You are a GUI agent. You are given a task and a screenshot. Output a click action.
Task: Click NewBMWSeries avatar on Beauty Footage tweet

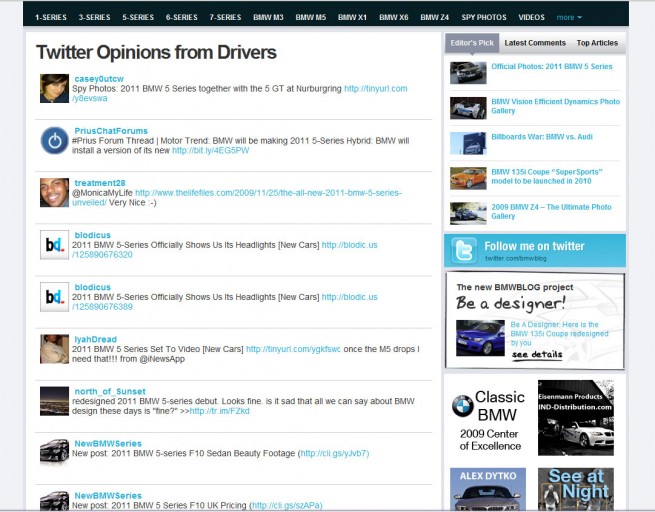click(x=54, y=452)
